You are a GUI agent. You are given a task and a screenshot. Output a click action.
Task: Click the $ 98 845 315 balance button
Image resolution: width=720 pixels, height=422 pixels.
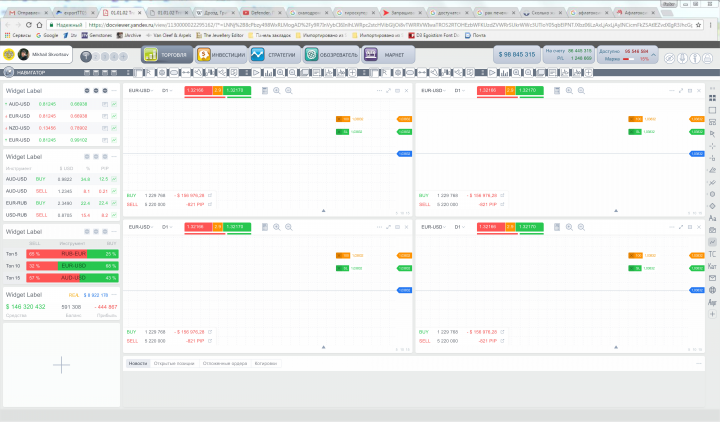(517, 55)
